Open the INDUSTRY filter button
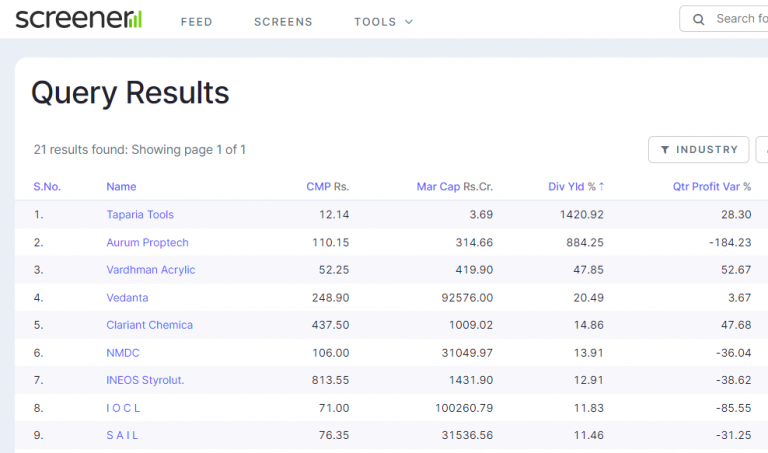The height and width of the screenshot is (453, 768). point(698,149)
